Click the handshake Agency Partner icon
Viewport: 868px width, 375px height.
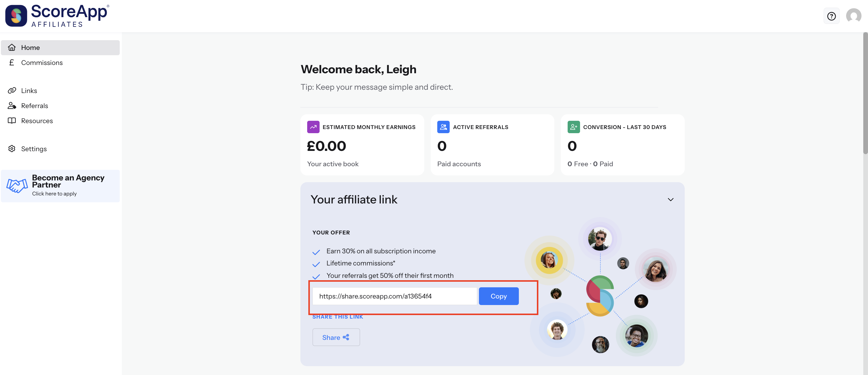point(17,185)
